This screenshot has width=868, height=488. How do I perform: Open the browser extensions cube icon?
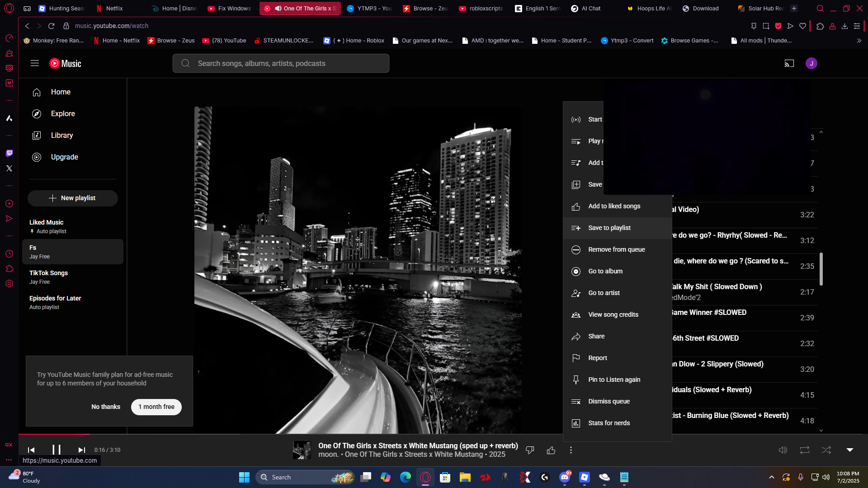(x=820, y=26)
